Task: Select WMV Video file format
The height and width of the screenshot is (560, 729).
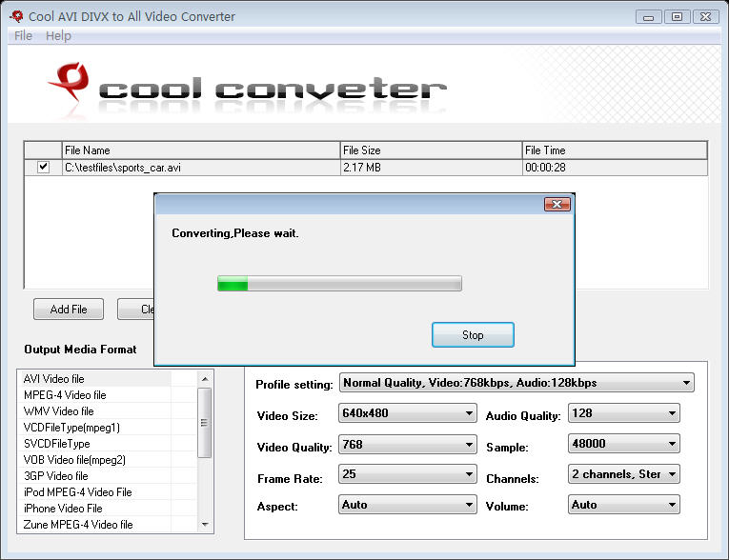Action: click(96, 411)
